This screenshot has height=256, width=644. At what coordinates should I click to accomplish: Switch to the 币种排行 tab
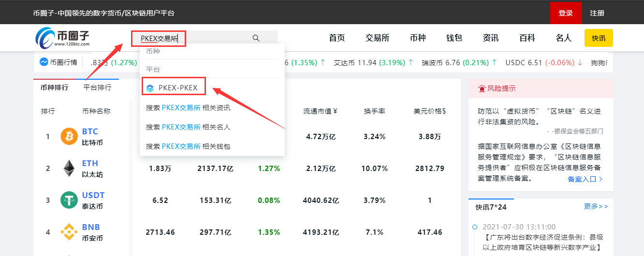pos(55,87)
